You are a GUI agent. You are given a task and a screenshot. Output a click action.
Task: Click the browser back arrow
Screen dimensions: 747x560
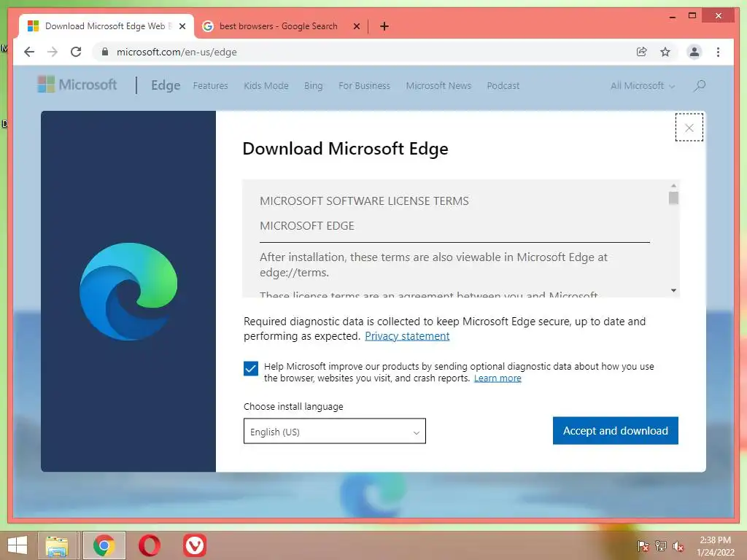(x=29, y=52)
